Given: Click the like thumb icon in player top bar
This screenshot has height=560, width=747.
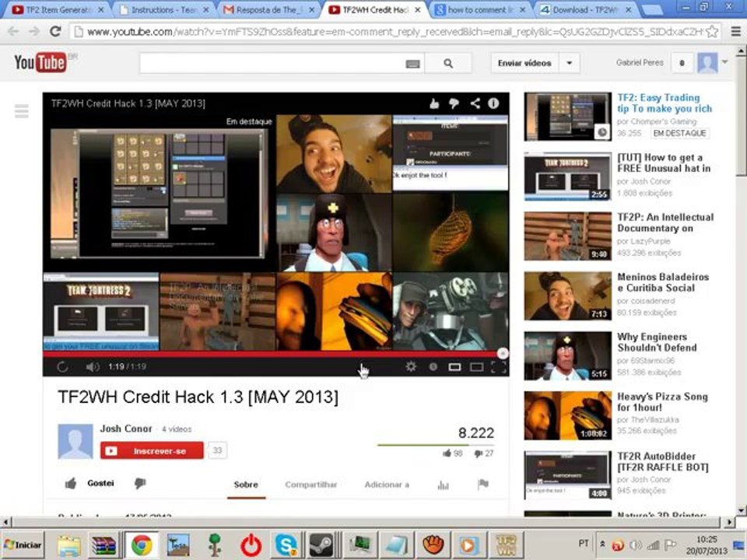Looking at the screenshot, I should pos(434,103).
